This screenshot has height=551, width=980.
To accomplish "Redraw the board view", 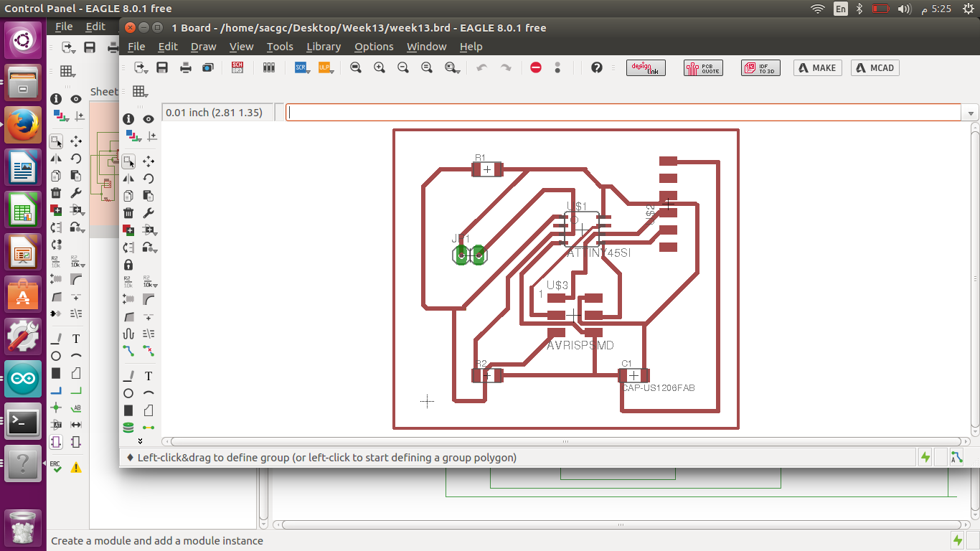I will click(427, 67).
